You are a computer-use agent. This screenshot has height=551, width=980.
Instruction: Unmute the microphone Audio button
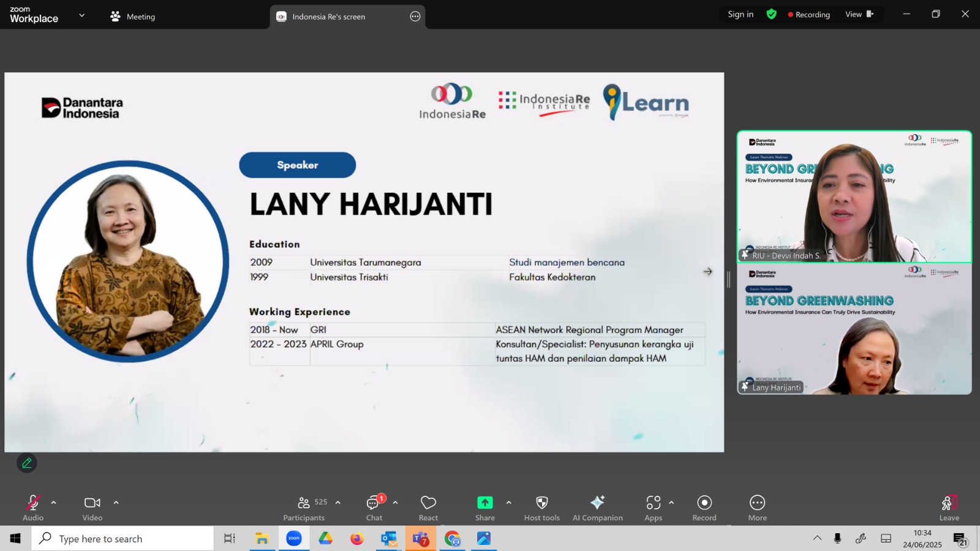(x=33, y=508)
